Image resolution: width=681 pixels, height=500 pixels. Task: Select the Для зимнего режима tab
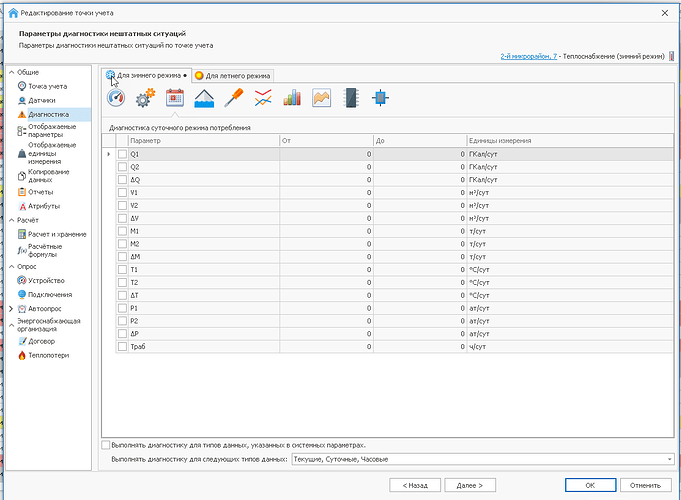[146, 75]
